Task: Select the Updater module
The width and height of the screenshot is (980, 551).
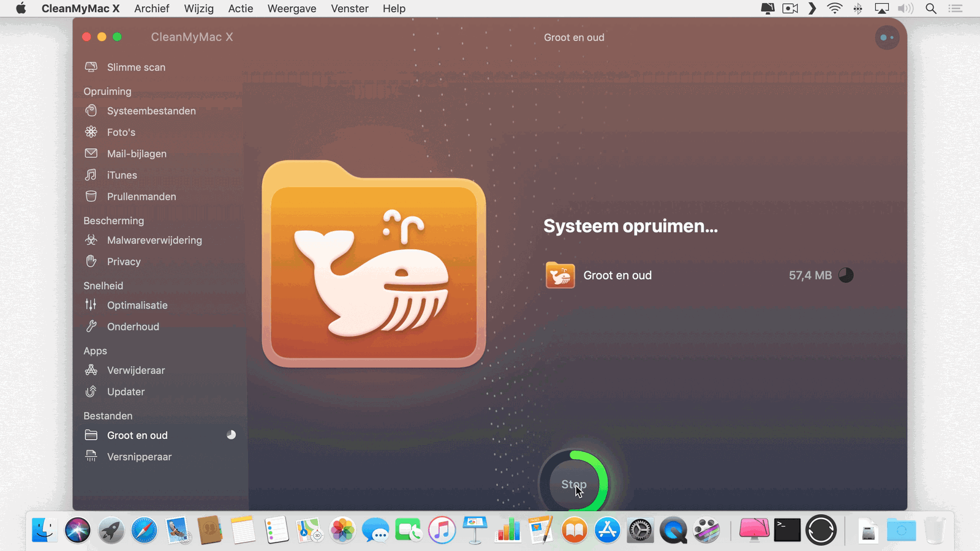Action: click(126, 392)
